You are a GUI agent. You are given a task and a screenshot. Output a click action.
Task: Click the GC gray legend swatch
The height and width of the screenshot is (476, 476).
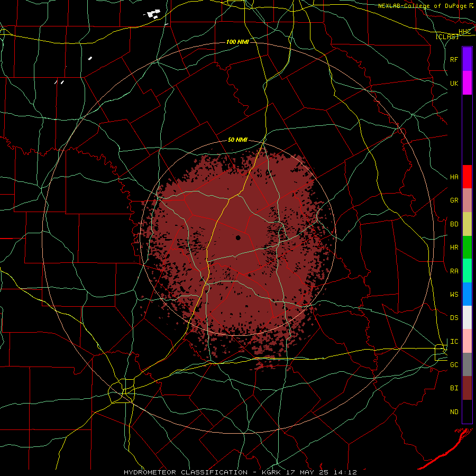pyautogui.click(x=467, y=364)
